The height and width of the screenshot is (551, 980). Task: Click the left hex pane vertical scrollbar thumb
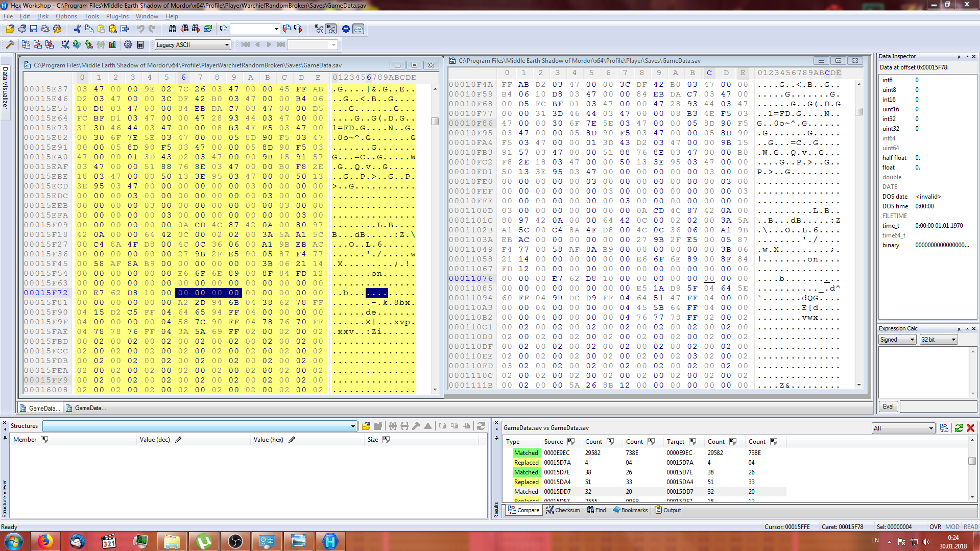435,122
